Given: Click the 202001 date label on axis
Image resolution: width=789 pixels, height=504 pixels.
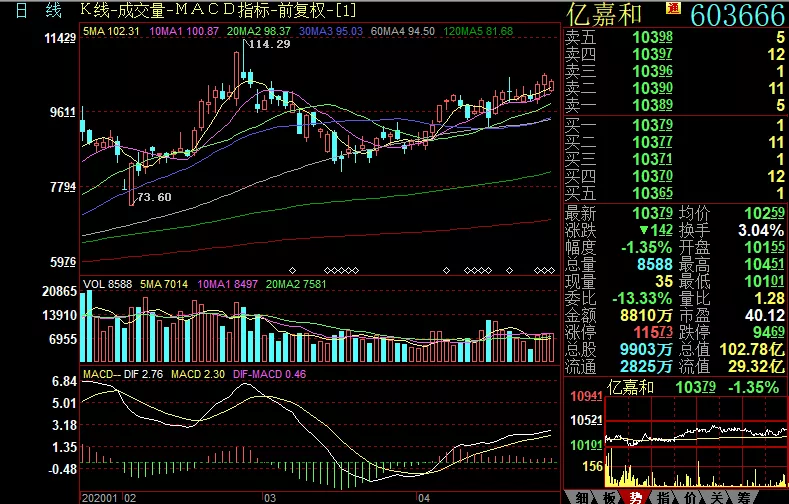Looking at the screenshot, I should [x=100, y=498].
